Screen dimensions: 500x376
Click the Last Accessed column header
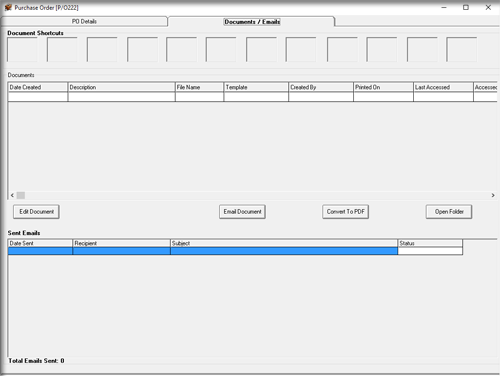tap(443, 87)
